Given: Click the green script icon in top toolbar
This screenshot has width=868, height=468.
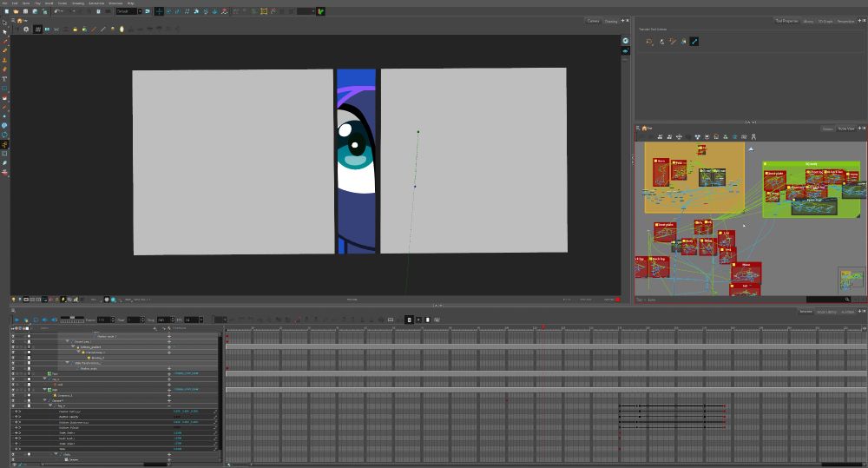Looking at the screenshot, I should click(x=320, y=11).
